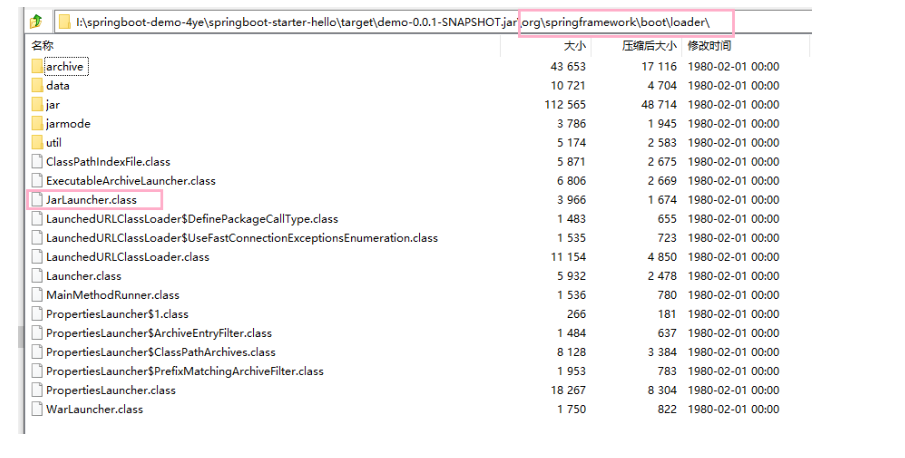Click PropertiesLauncher$PrefixMatchingArchiveFilter.class file icon

38,371
